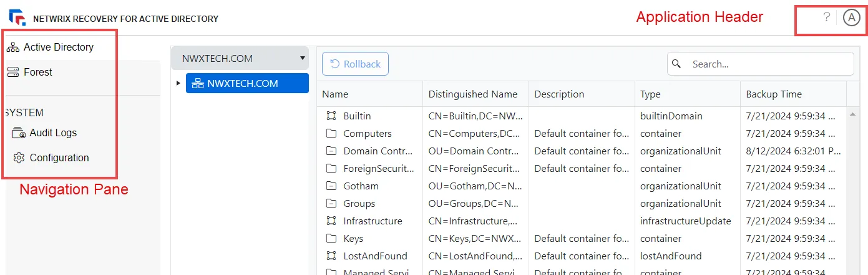868x275 pixels.
Task: Click the domain icon beside NWXTECH.COM tree node
Action: coord(198,83)
